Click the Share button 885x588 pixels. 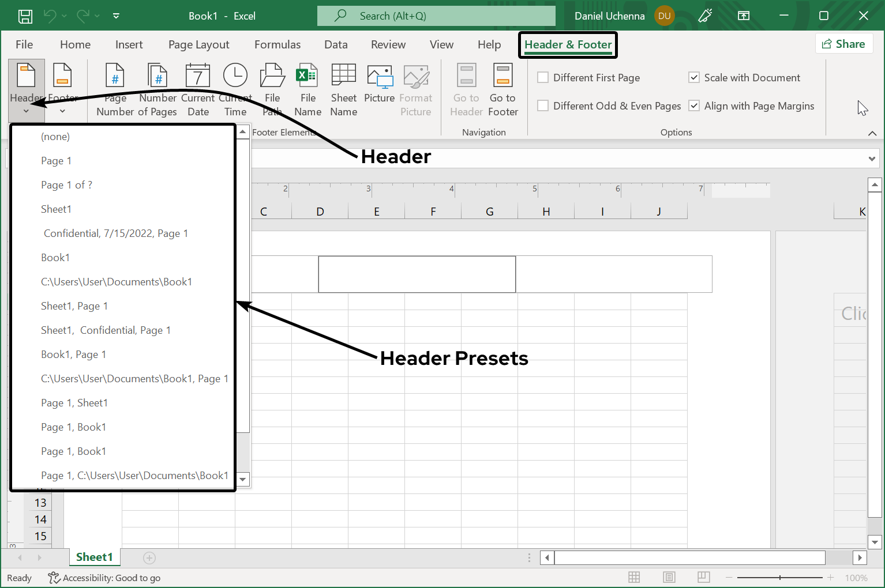[x=843, y=44]
